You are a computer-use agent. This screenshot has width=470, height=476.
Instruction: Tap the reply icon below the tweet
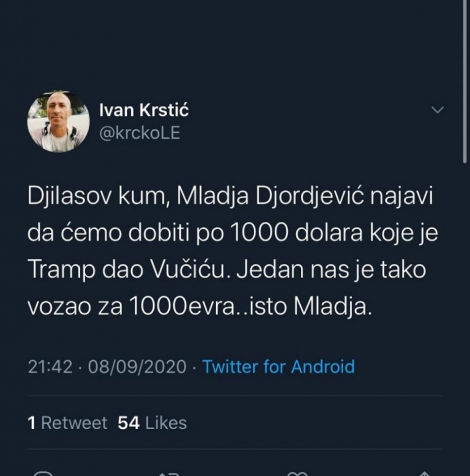43,473
